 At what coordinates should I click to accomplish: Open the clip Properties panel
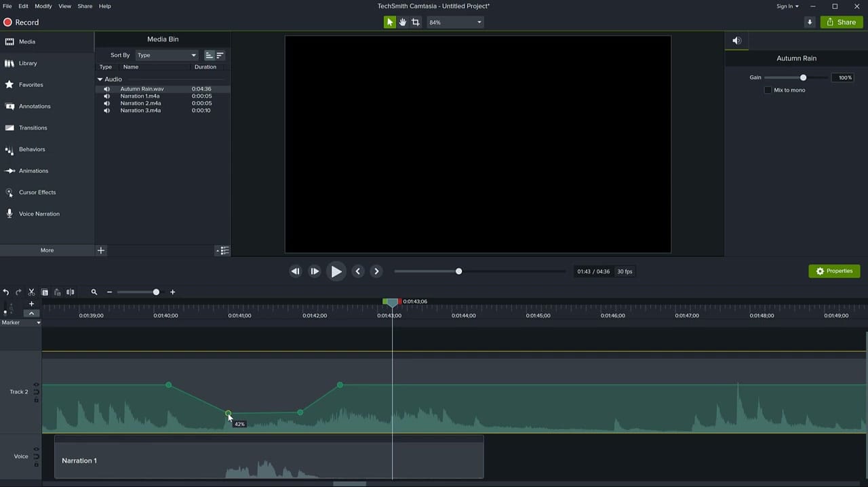point(834,271)
